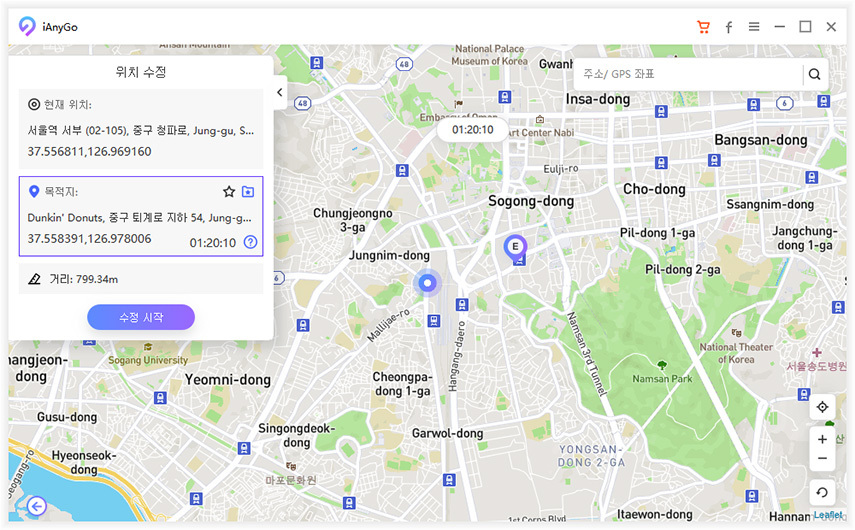Click the distance ruler icon
Screen dimensions: 855x530
[x=34, y=279]
